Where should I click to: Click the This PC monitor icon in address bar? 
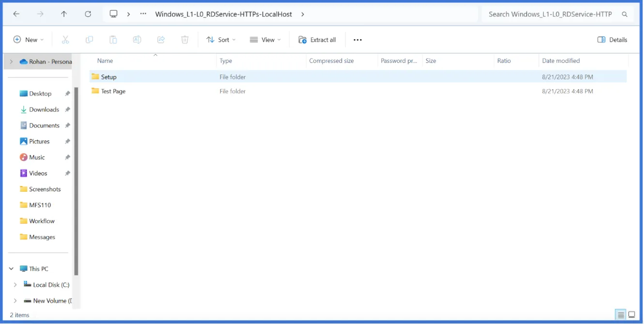click(114, 14)
